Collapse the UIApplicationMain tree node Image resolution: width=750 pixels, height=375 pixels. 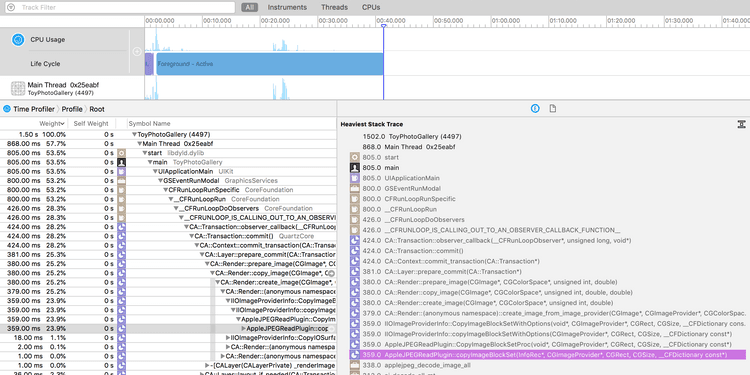point(155,172)
